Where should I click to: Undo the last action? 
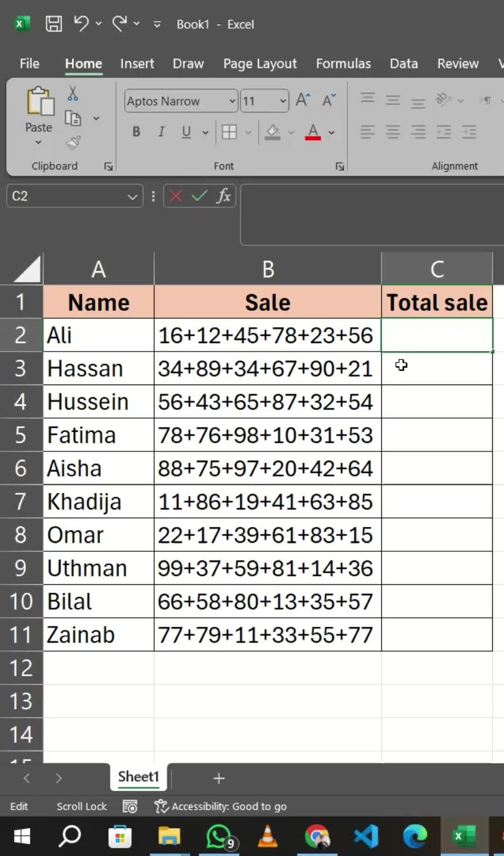pyautogui.click(x=82, y=23)
